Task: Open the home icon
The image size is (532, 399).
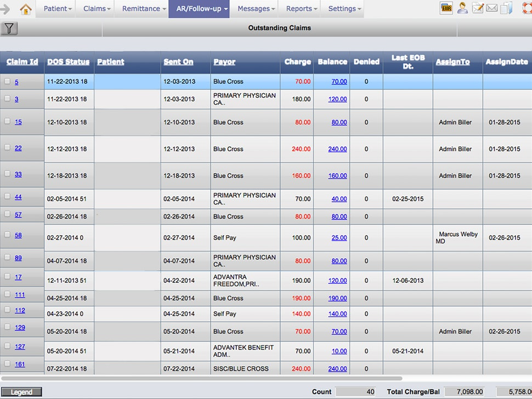Action: (x=26, y=9)
